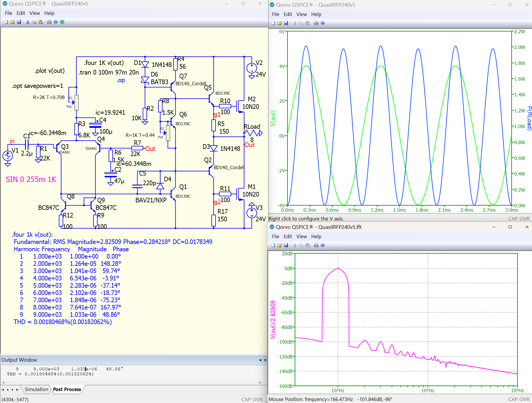The image size is (532, 403).
Task: Open Edit menu in FFT window
Action: click(x=288, y=236)
